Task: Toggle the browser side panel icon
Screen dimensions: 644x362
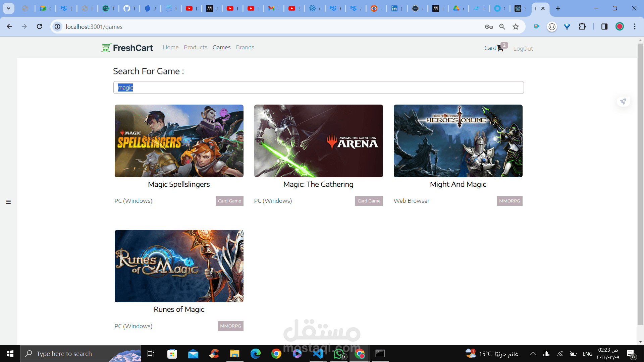Action: pyautogui.click(x=604, y=27)
